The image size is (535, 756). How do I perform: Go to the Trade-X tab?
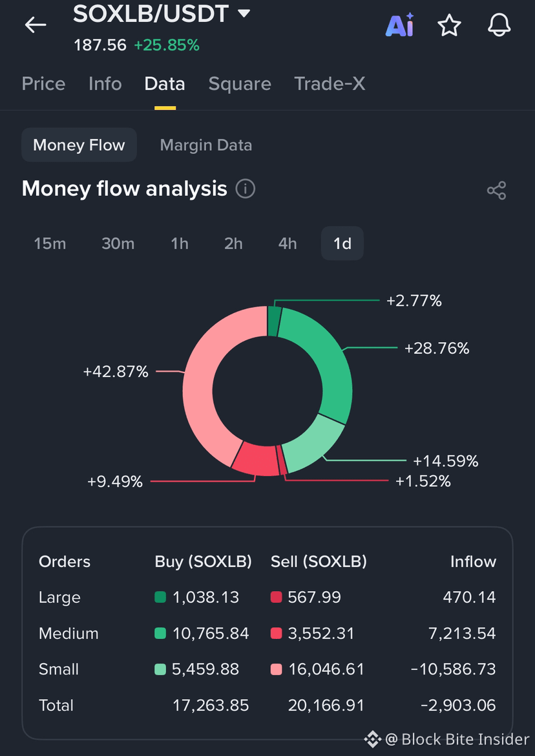[x=330, y=84]
